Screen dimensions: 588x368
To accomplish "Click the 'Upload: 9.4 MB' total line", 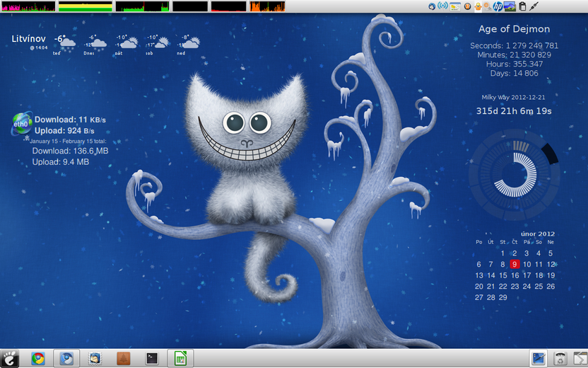I will coord(60,162).
